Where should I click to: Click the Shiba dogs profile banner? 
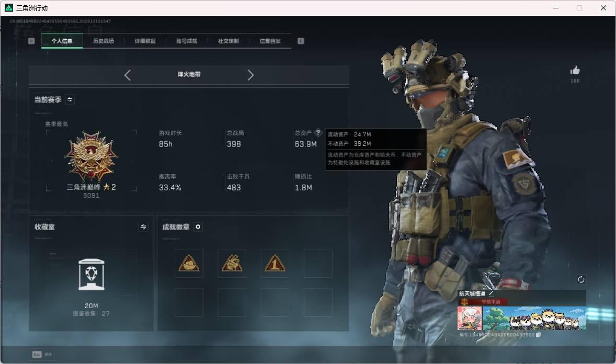[x=534, y=318]
